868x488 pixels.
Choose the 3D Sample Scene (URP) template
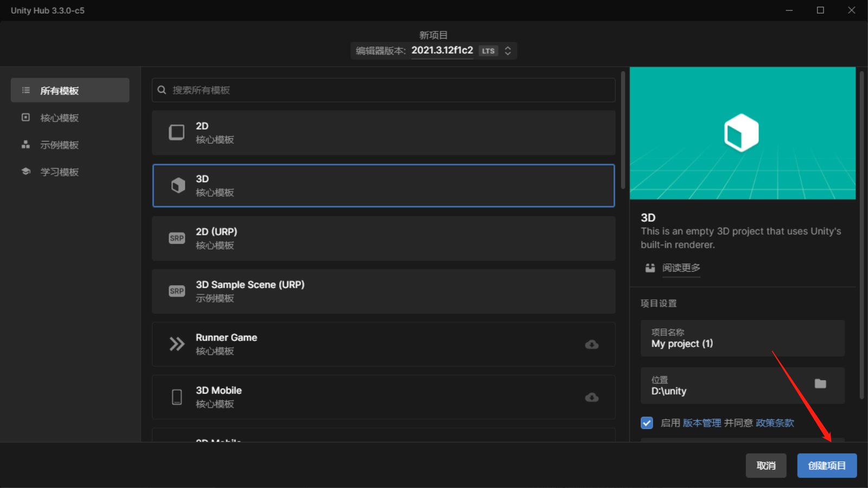[x=384, y=291]
